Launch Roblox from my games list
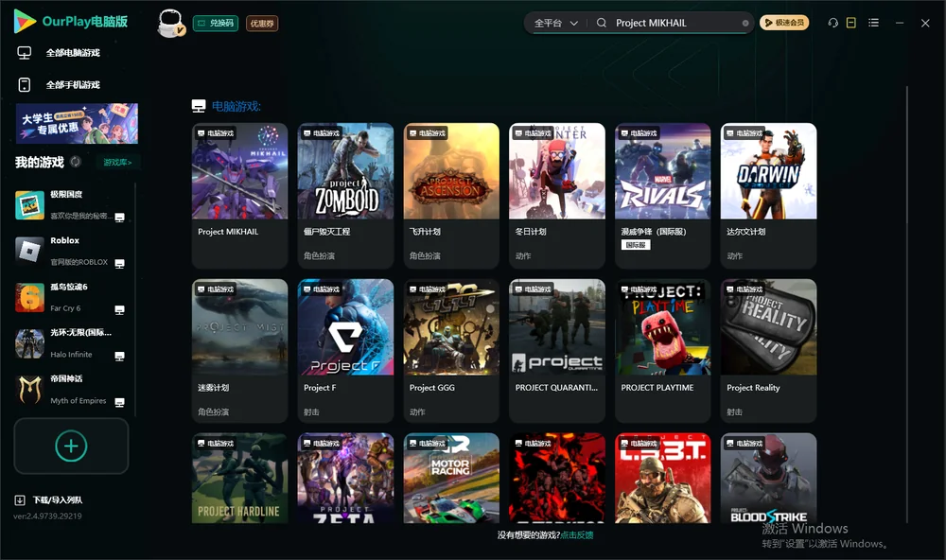Image resolution: width=946 pixels, height=560 pixels. click(71, 251)
